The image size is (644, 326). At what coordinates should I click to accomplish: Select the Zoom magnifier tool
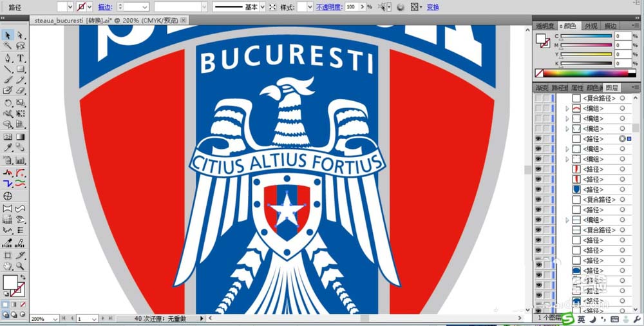(20, 266)
